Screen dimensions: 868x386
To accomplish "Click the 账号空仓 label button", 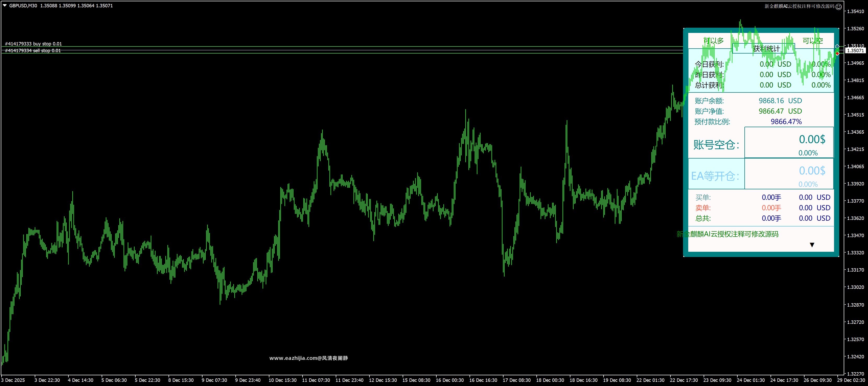I will click(716, 145).
